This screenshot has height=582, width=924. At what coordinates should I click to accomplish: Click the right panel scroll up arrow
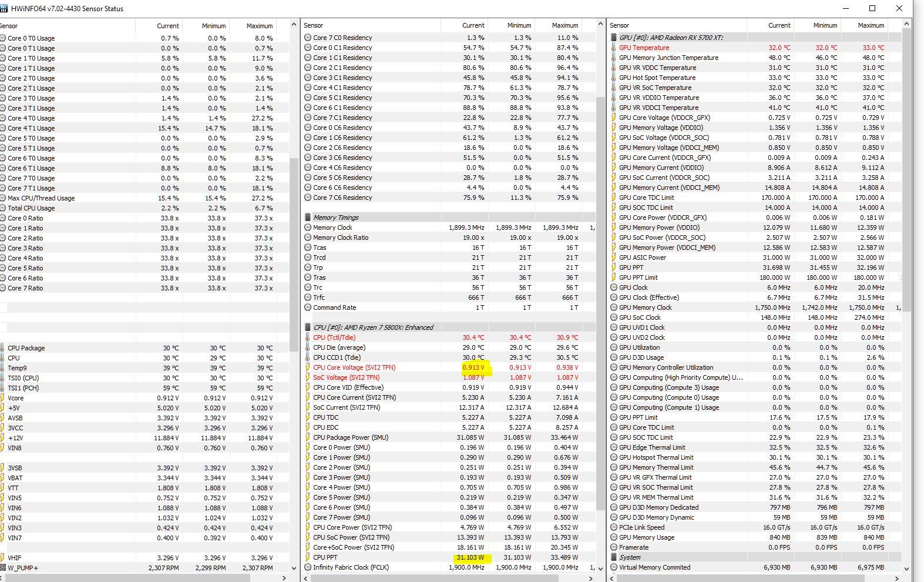907,25
